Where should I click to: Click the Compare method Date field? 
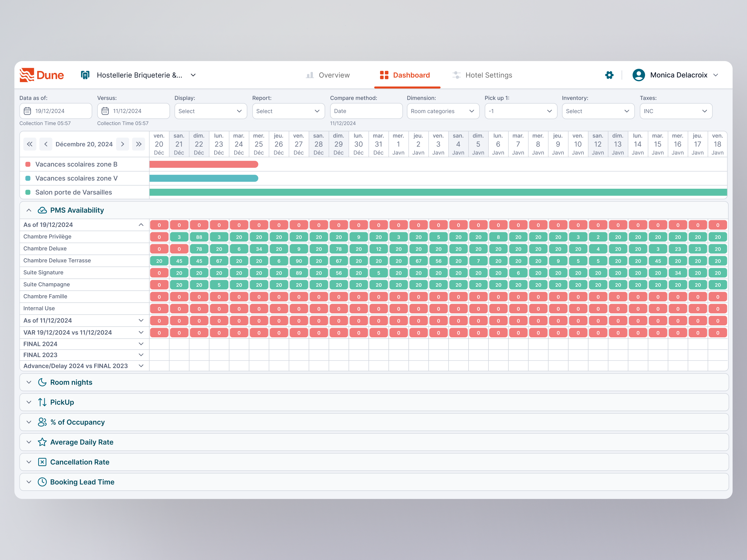(x=366, y=111)
